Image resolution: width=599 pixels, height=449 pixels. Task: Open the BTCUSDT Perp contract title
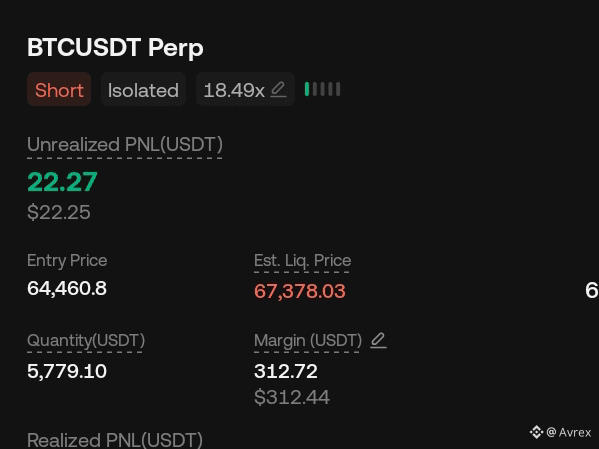[115, 47]
